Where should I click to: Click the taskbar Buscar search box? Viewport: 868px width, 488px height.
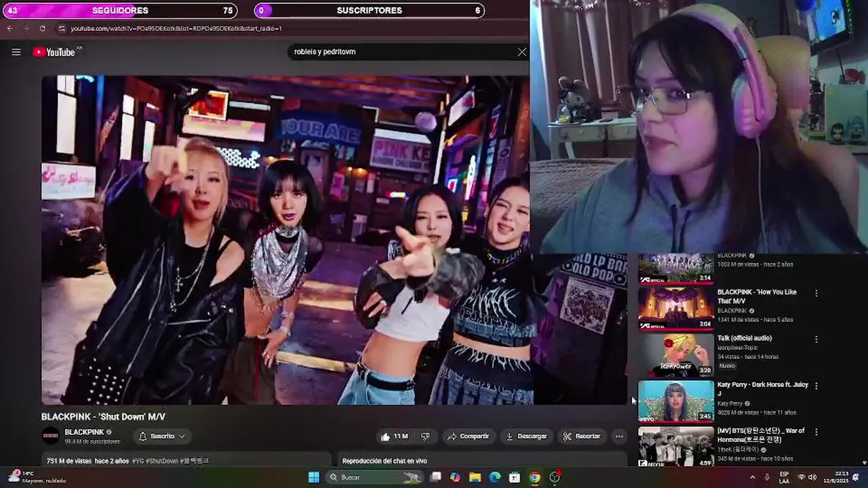375,477
